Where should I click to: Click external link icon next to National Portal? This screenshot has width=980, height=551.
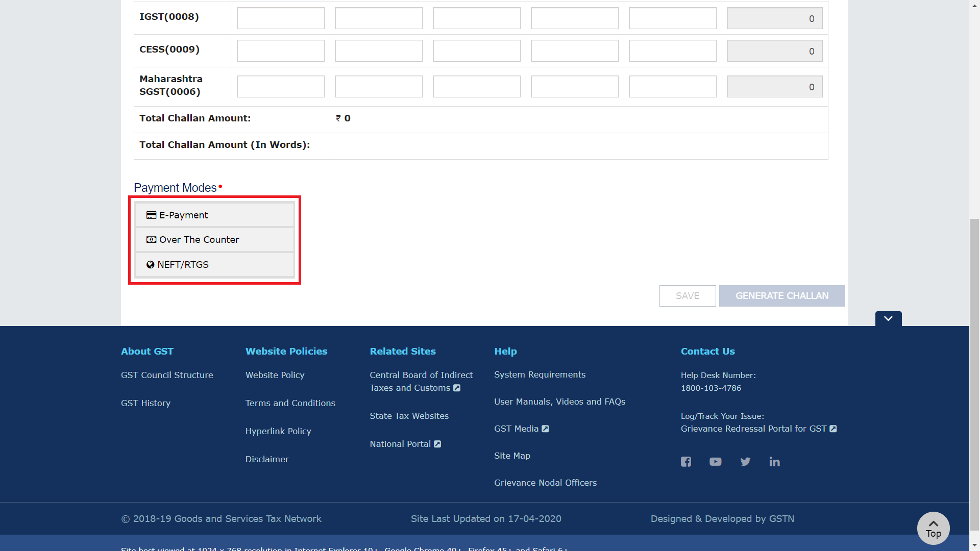point(437,444)
